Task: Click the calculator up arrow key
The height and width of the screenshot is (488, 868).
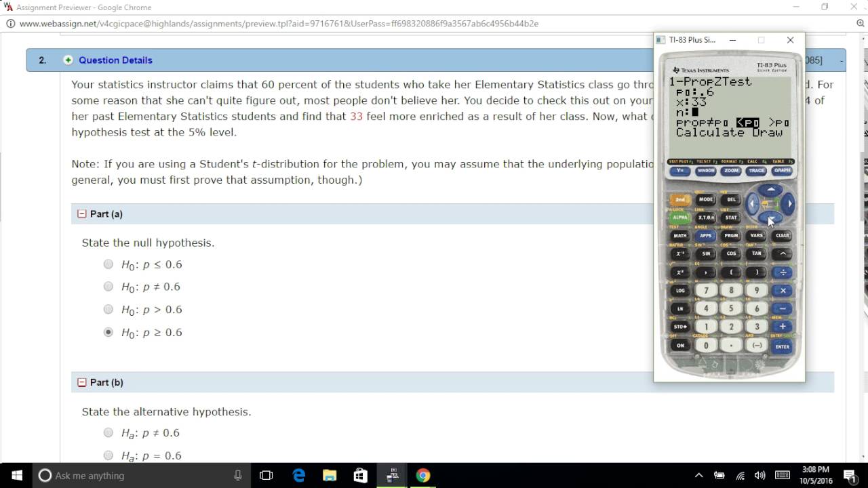Action: click(770, 190)
